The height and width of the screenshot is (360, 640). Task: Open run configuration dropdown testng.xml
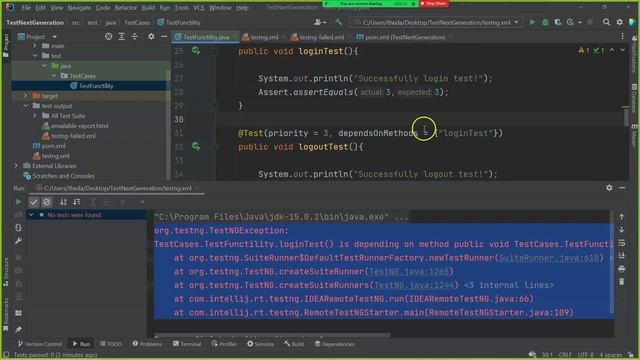point(436,22)
